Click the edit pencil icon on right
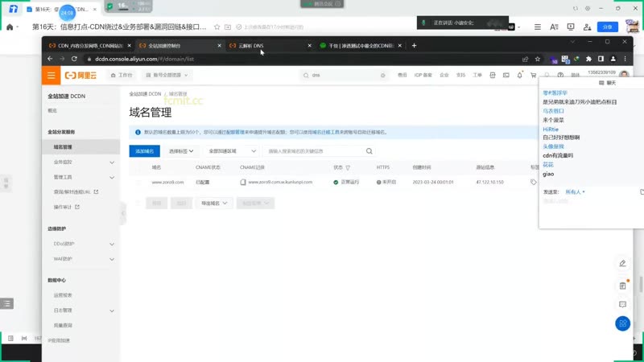This screenshot has width=644, height=362. pos(622,264)
